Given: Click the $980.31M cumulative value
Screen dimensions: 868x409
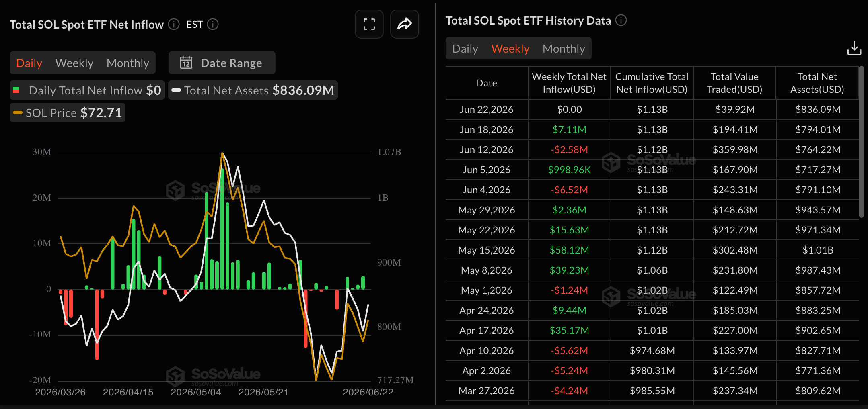Looking at the screenshot, I should (x=652, y=371).
